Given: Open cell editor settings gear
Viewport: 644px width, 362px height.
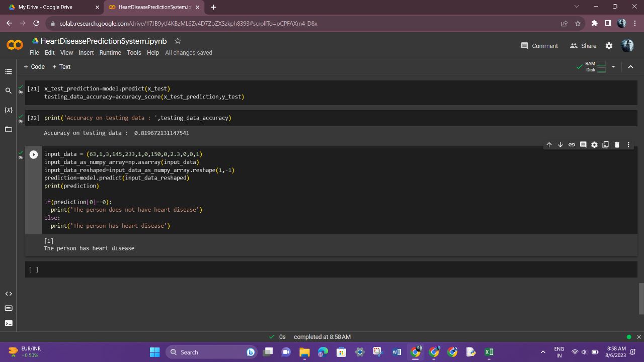Looking at the screenshot, I should pyautogui.click(x=594, y=145).
